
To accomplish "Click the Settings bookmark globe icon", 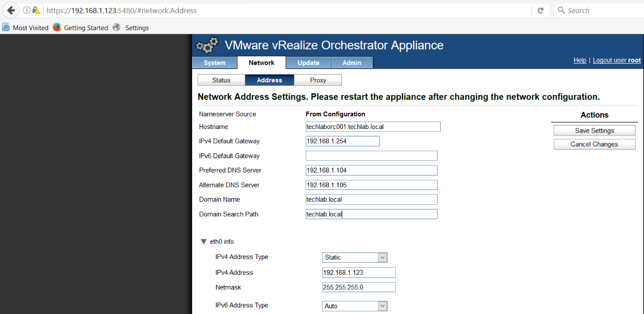I will [117, 27].
